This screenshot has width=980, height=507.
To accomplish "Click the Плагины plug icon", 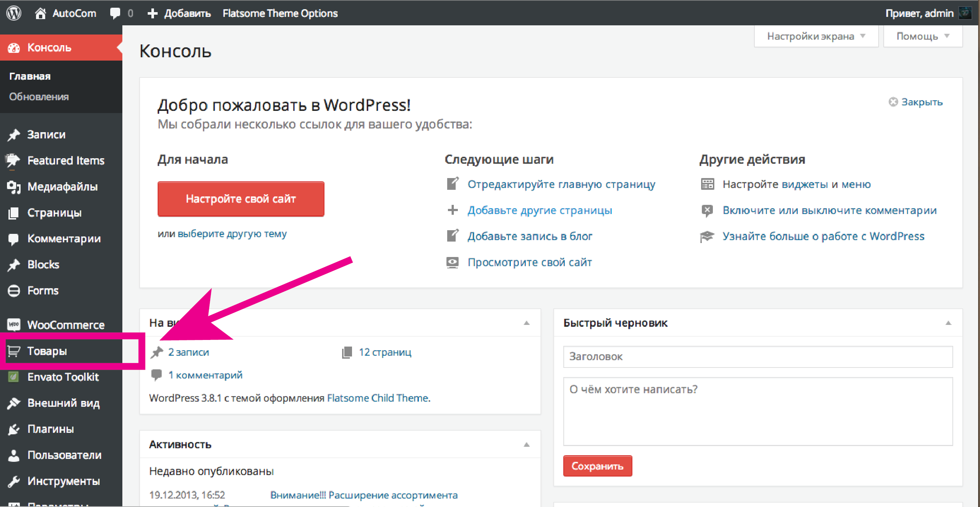I will tap(14, 429).
